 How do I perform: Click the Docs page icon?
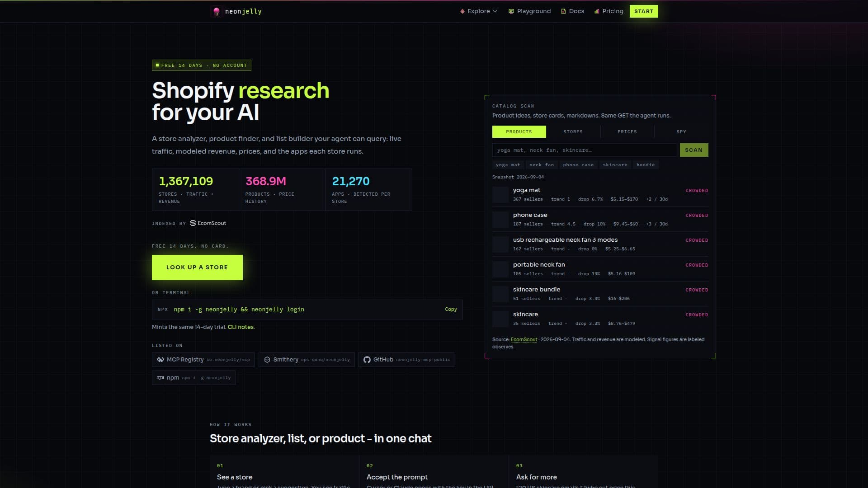[563, 11]
